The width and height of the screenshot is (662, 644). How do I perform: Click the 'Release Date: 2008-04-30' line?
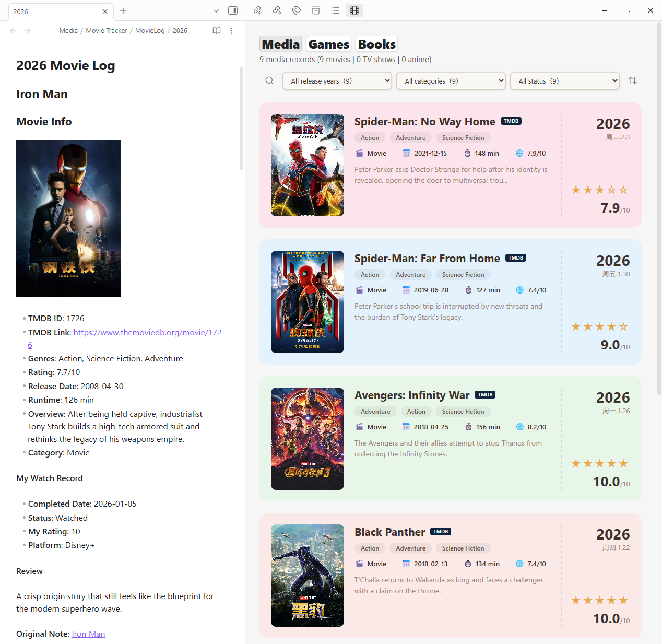(x=76, y=387)
